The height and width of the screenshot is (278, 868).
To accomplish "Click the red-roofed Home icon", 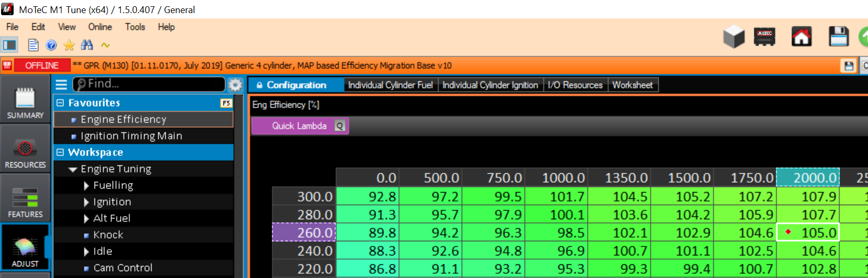I will [801, 37].
